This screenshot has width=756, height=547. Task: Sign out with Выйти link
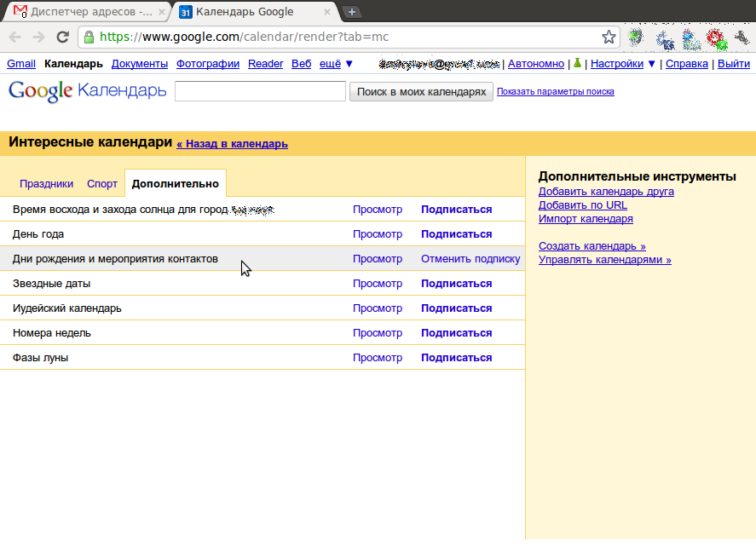tap(733, 64)
